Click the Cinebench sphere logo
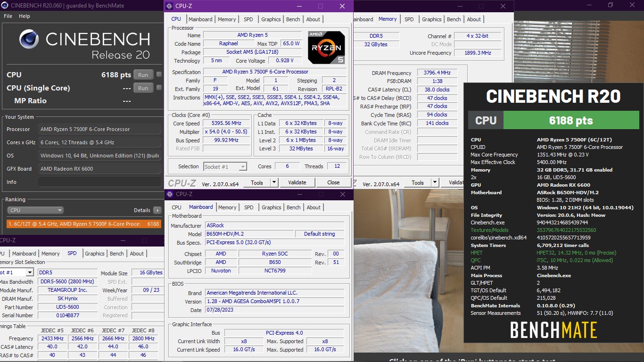This screenshot has height=362, width=644. pos(29,39)
